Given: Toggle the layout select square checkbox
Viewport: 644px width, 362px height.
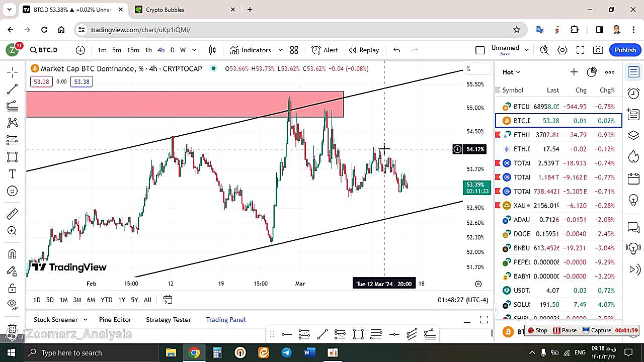Looking at the screenshot, I should pyautogui.click(x=480, y=50).
